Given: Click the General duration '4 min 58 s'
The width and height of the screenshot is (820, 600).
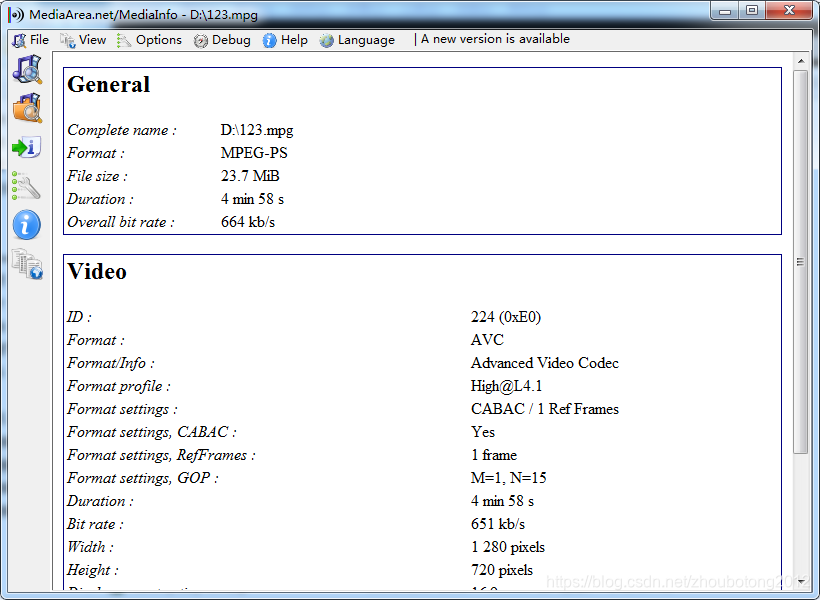Looking at the screenshot, I should (x=252, y=199).
